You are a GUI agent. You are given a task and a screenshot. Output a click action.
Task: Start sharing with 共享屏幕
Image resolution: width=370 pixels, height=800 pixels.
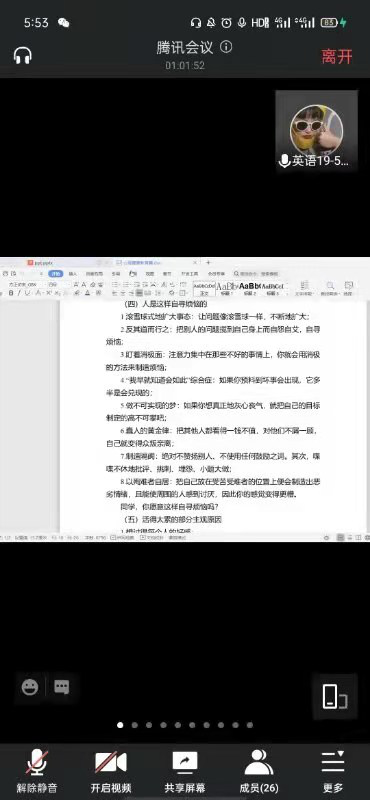coord(185,771)
